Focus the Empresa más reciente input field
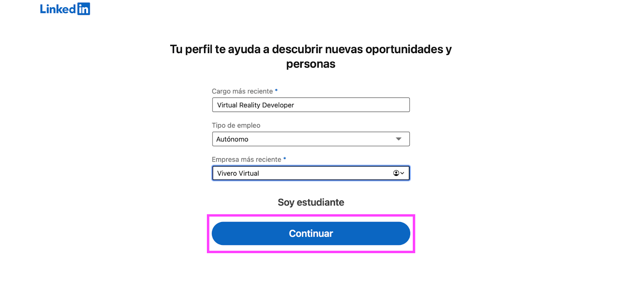 tap(311, 173)
